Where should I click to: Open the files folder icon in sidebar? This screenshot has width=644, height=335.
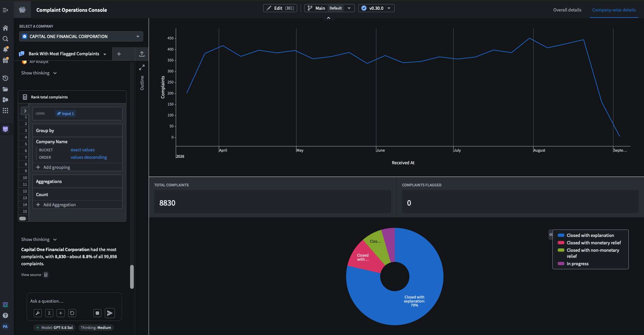tap(5, 89)
